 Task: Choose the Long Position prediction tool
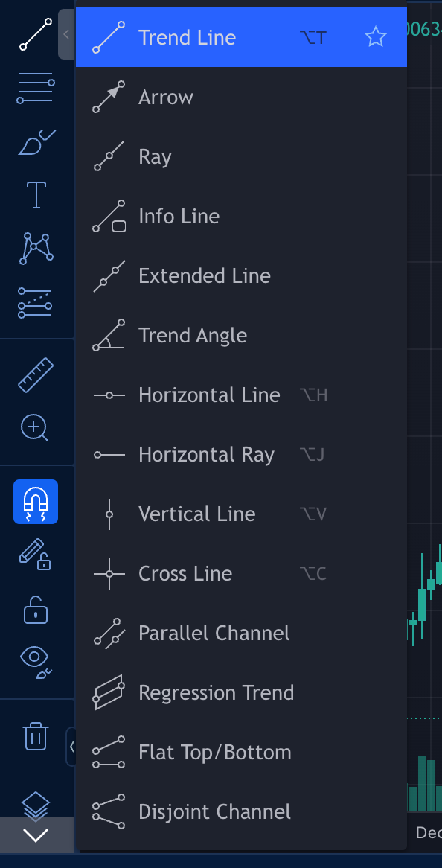click(35, 303)
